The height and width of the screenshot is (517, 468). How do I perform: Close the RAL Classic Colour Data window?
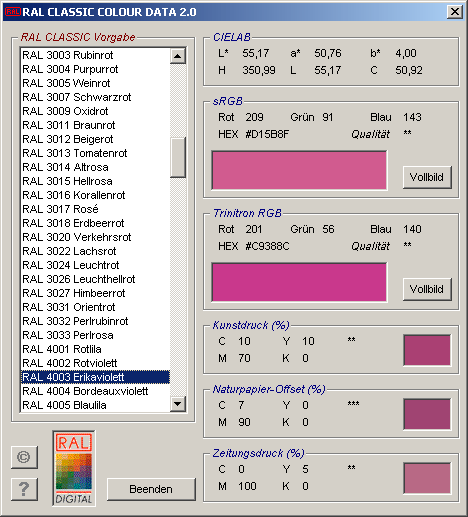[x=455, y=12]
